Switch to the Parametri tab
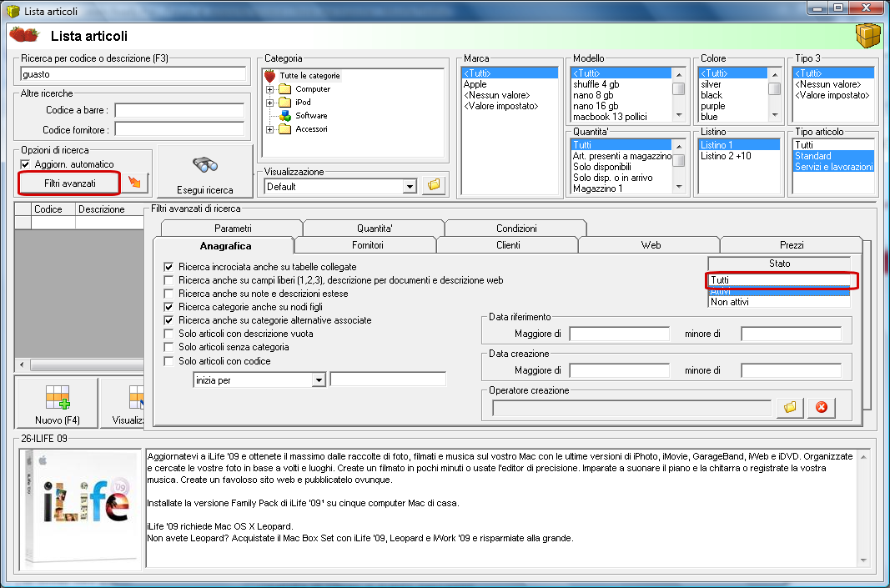Image resolution: width=890 pixels, height=588 pixels. (233, 229)
